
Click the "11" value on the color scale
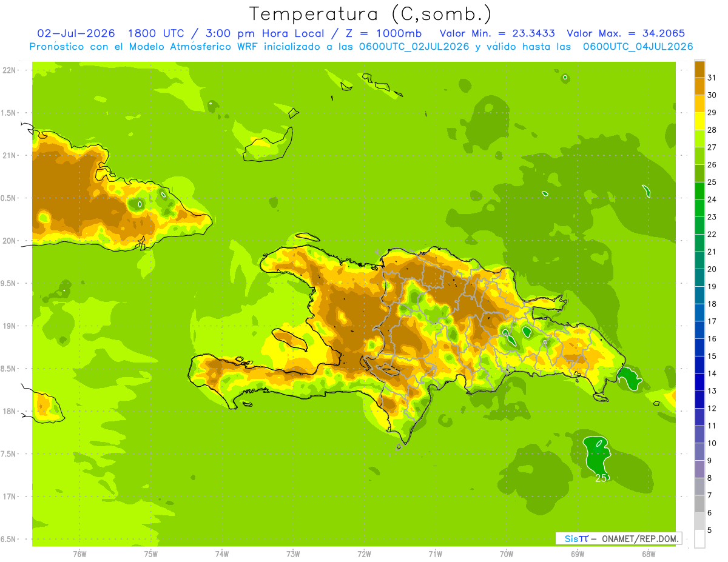(712, 426)
